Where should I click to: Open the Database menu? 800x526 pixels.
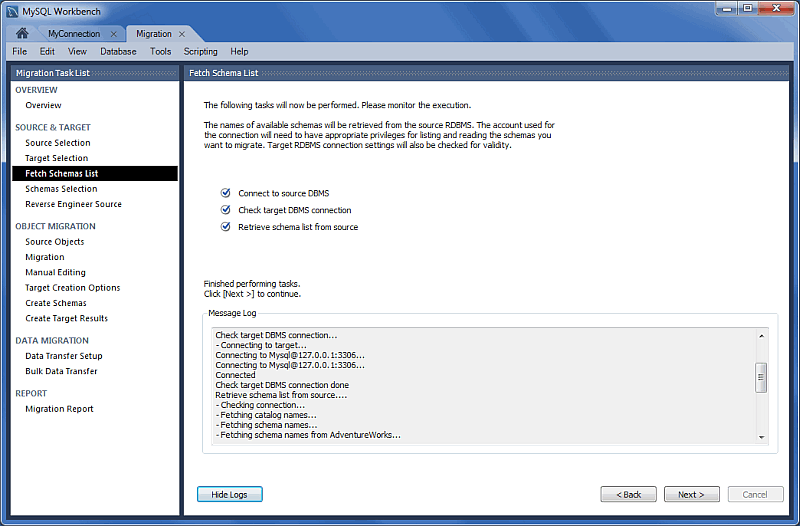coord(118,51)
